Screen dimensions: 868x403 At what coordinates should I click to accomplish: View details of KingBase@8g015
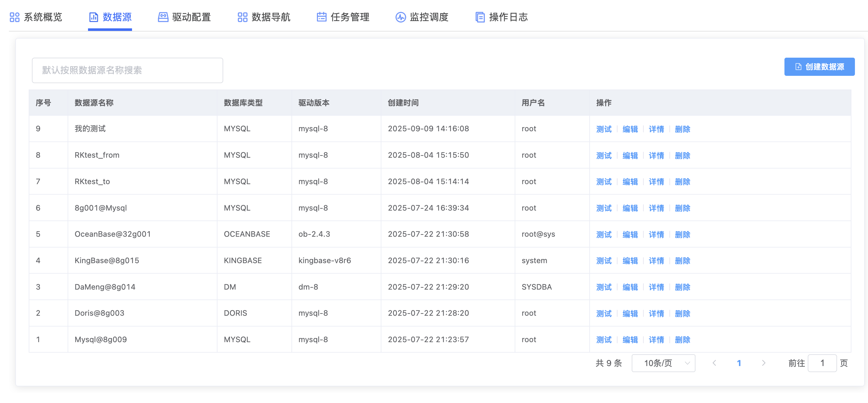pyautogui.click(x=656, y=261)
